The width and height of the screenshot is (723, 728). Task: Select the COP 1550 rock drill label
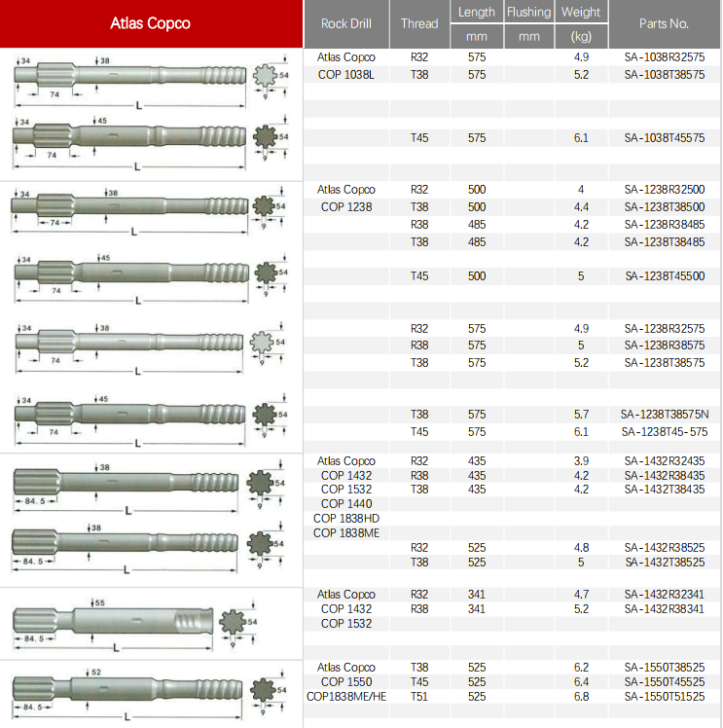click(x=346, y=682)
